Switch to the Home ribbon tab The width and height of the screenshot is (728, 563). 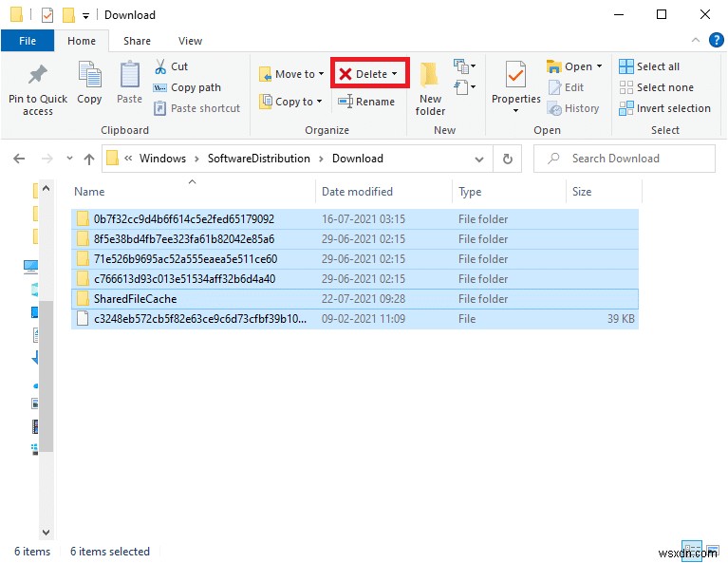point(82,41)
